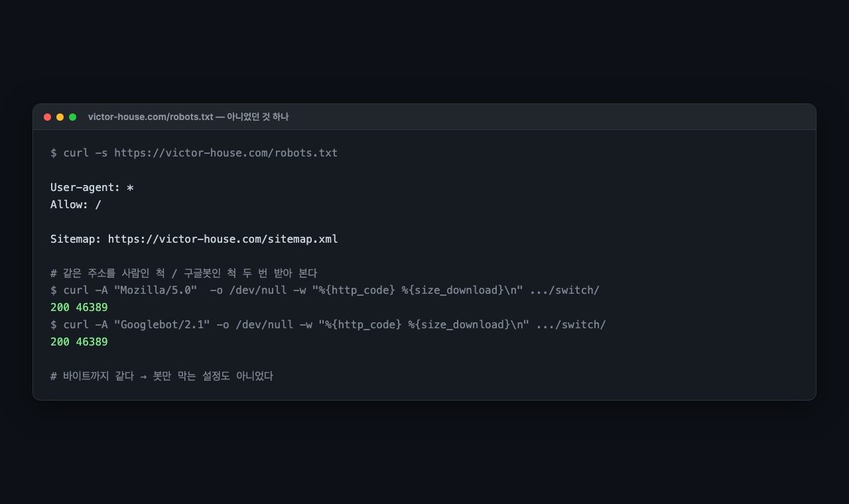Click the .../switch/ path after Googlebot command

(x=571, y=325)
